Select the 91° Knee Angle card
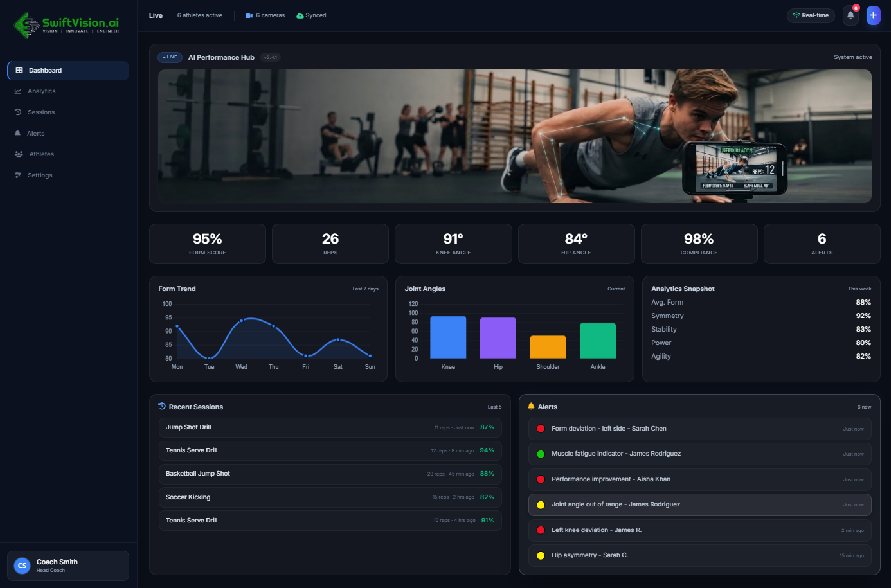The height and width of the screenshot is (588, 891). (453, 244)
